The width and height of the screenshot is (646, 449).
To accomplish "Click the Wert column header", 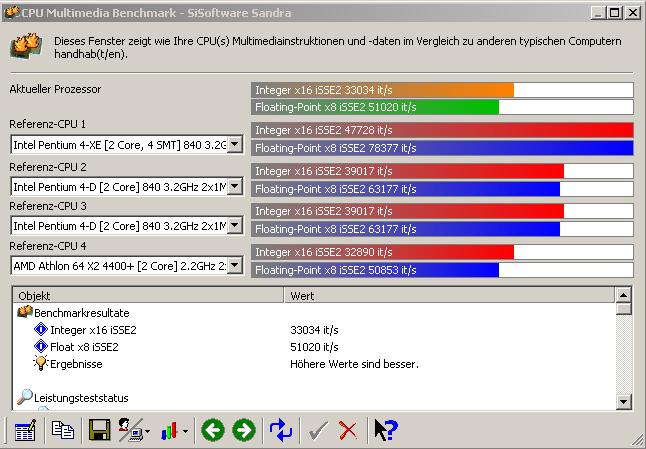I will click(449, 295).
